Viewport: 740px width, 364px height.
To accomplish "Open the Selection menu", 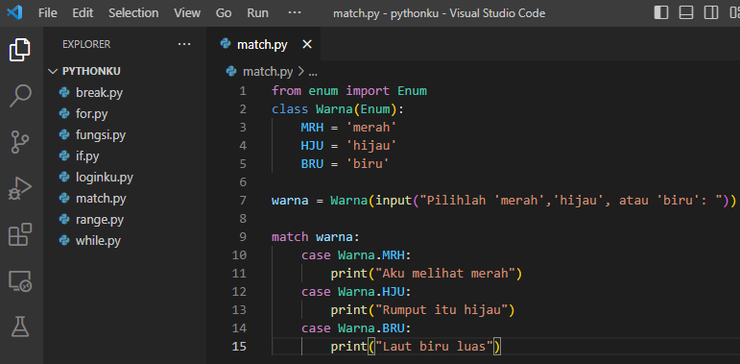I will (x=134, y=13).
